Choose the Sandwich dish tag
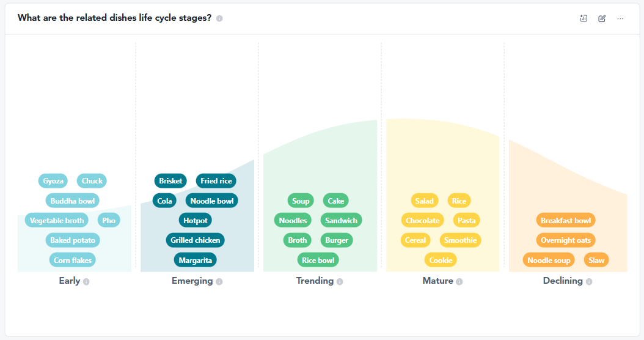 341,220
